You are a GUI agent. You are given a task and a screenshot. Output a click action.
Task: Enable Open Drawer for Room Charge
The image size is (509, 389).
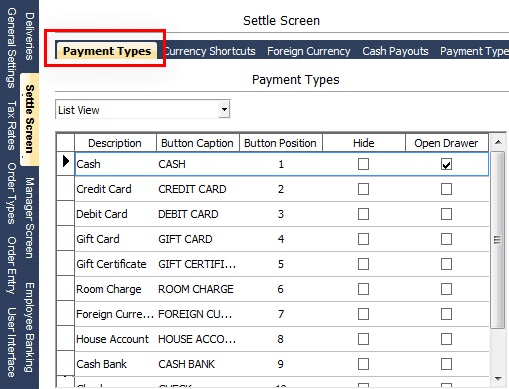446,289
